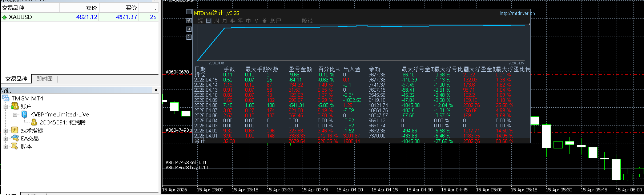Click the 出入金 column header
644x195 pixels.
pyautogui.click(x=352, y=69)
